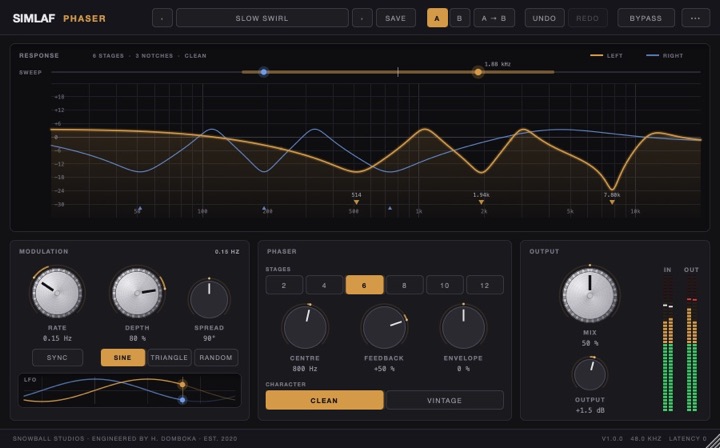Set phaser stages to 6

click(x=364, y=285)
